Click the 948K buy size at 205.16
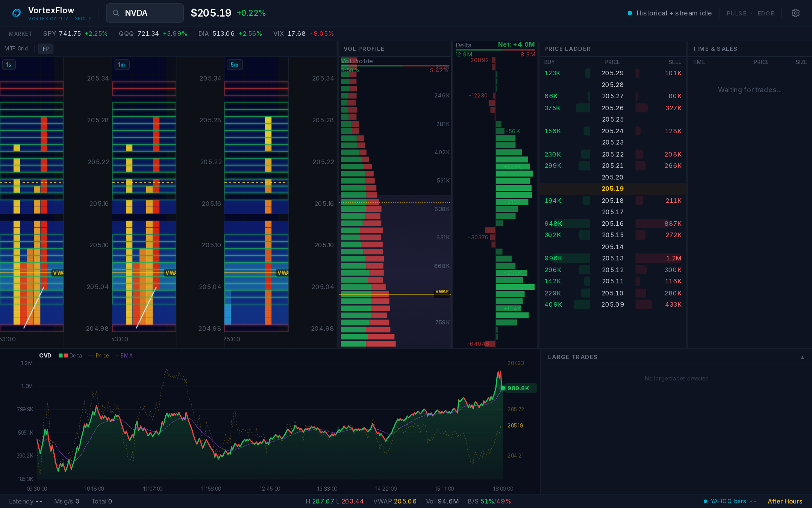The width and height of the screenshot is (812, 508). pos(553,224)
